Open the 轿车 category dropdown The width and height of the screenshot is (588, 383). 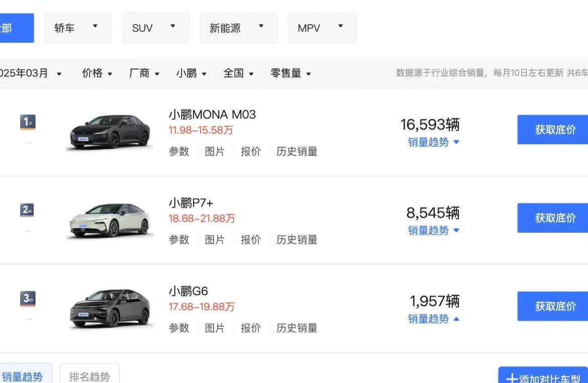(77, 28)
